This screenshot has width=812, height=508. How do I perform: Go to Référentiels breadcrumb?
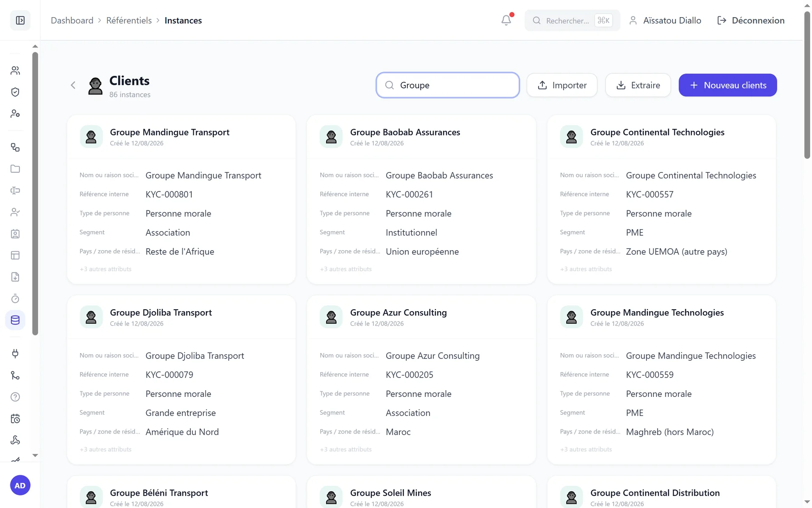(129, 20)
